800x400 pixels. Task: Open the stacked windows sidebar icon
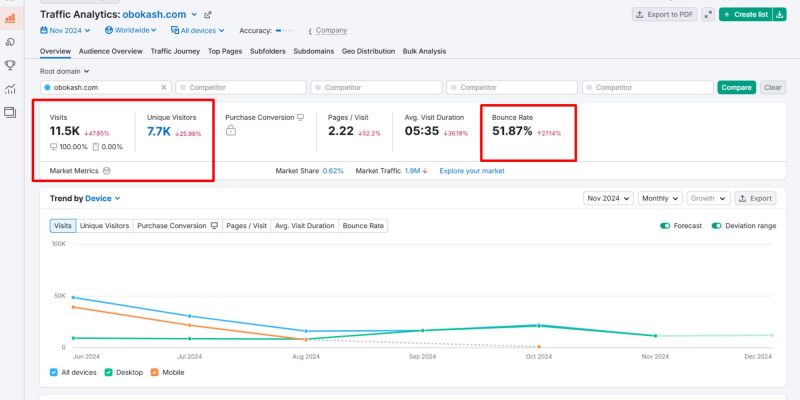(x=9, y=112)
